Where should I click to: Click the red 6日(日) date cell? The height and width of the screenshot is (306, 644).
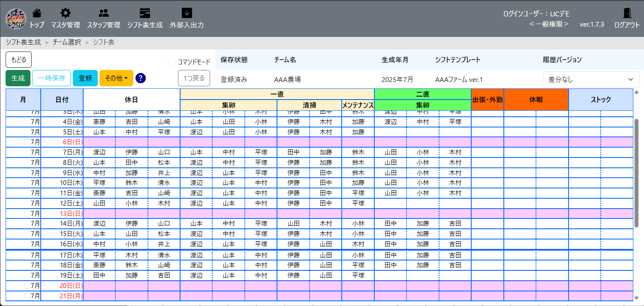click(62, 142)
